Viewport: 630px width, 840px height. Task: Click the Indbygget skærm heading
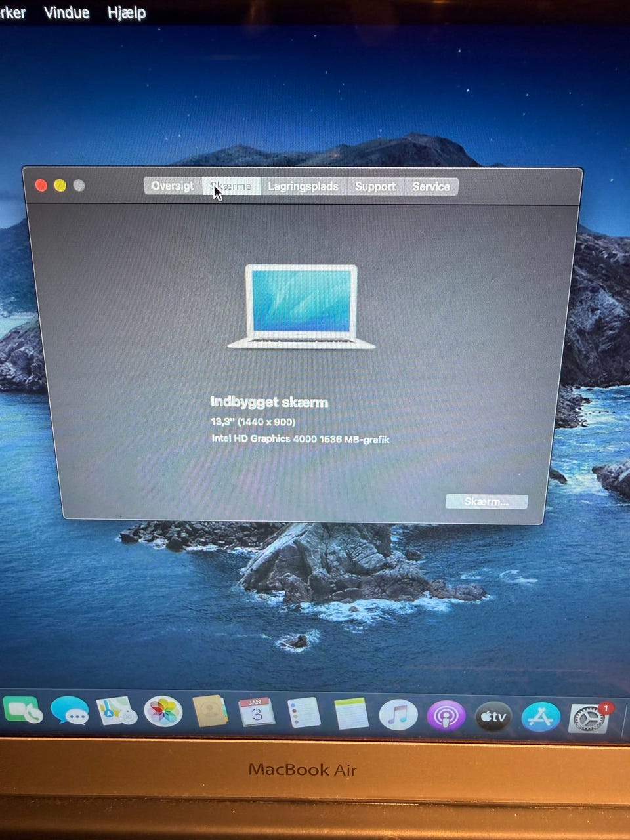(x=269, y=402)
